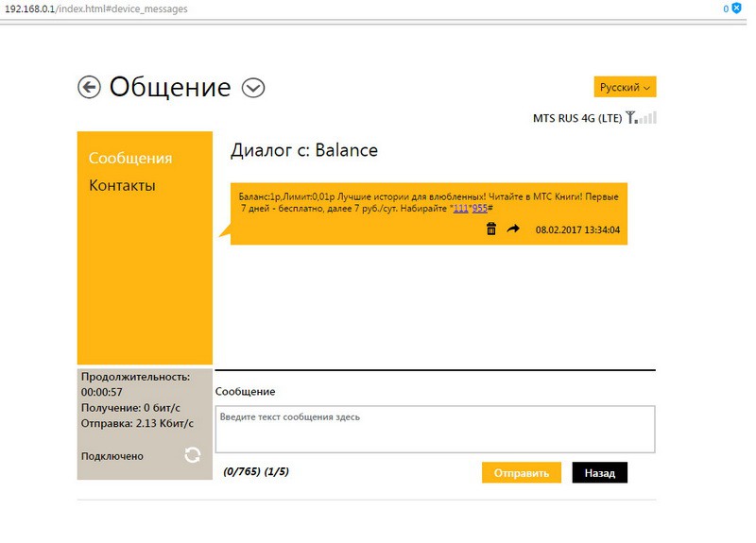
Task: Expand the chevron menu next to Общение
Action: (x=253, y=88)
